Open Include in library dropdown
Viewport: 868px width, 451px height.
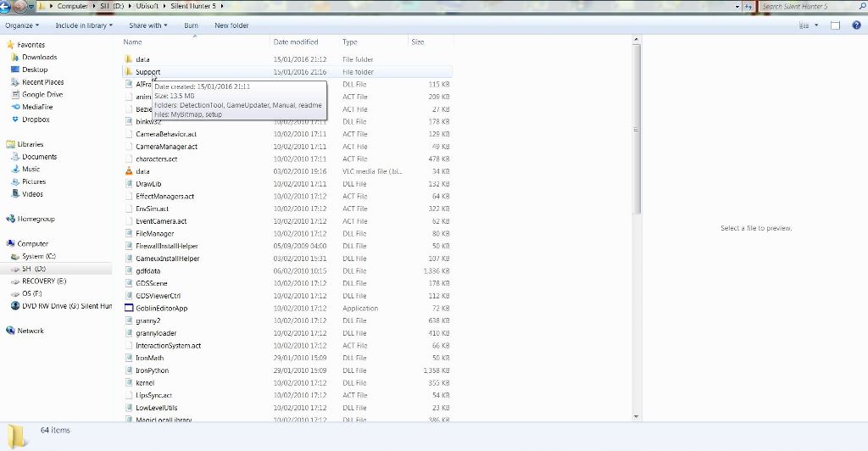(x=84, y=25)
